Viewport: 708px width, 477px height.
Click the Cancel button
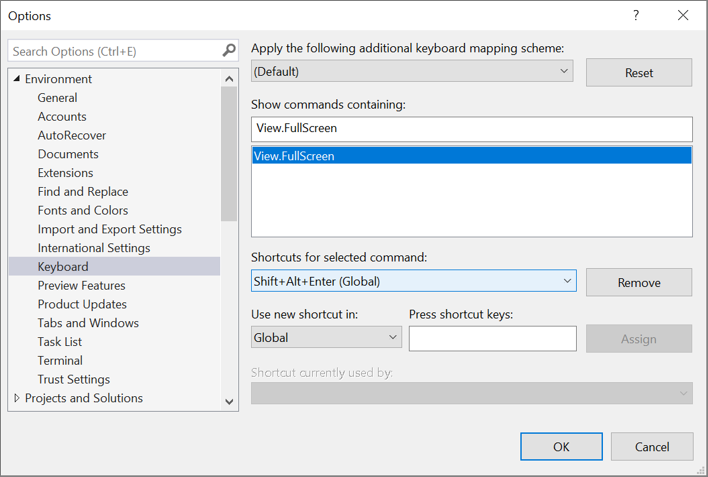tap(652, 447)
